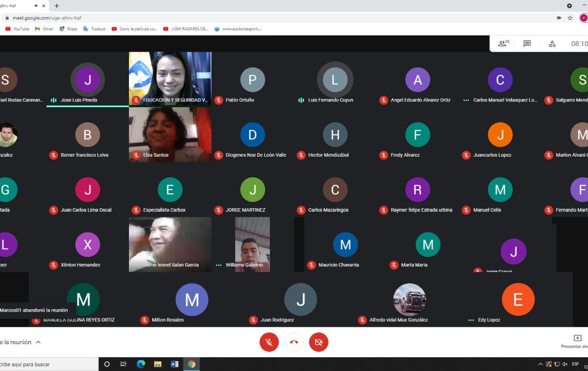Click the camera indicator in address bar
This screenshot has width=588, height=371.
[559, 18]
